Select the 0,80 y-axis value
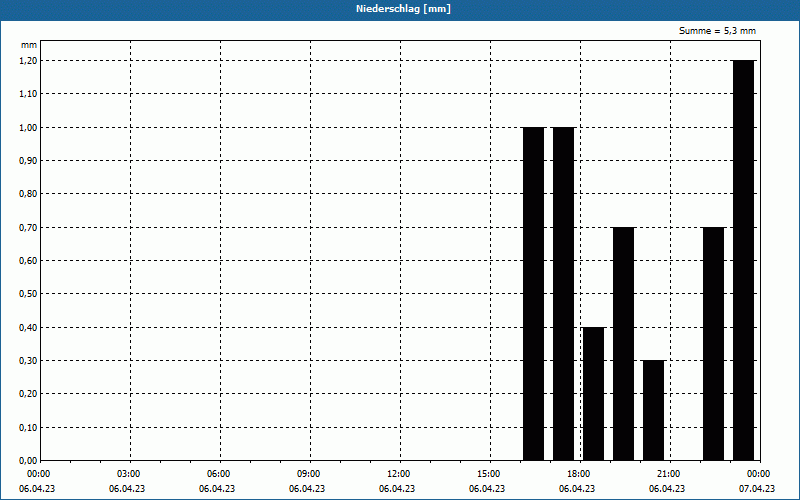The height and width of the screenshot is (500, 800). click(x=28, y=194)
